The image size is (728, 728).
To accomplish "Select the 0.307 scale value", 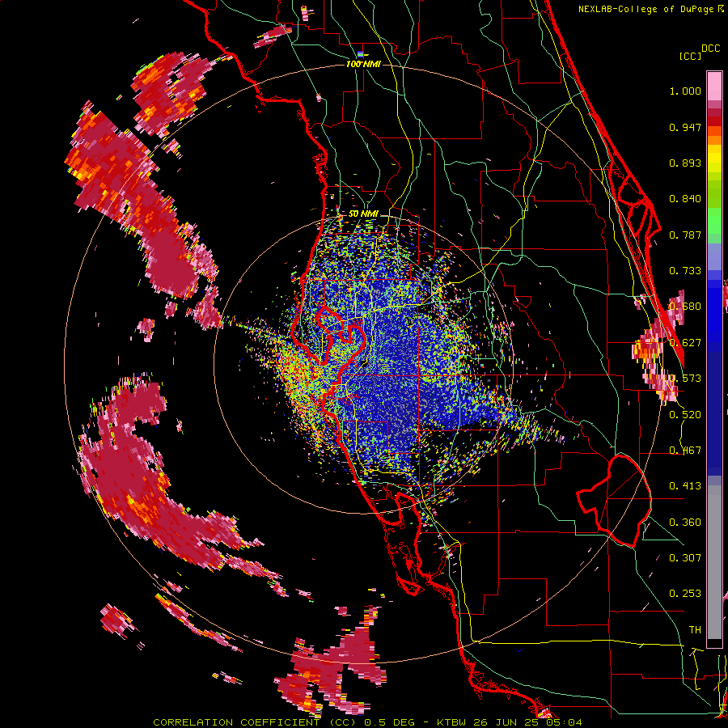I will pos(685,558).
